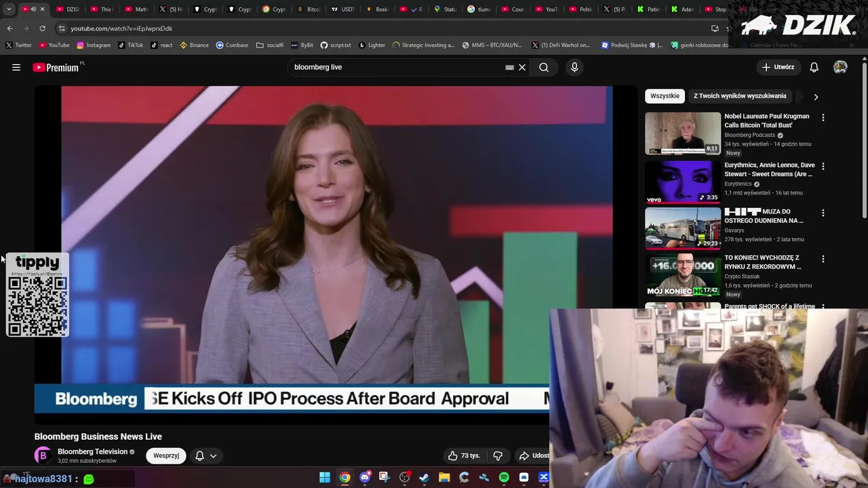Open File Explorer from the taskbar
Screen dimensions: 868x488
click(444, 478)
